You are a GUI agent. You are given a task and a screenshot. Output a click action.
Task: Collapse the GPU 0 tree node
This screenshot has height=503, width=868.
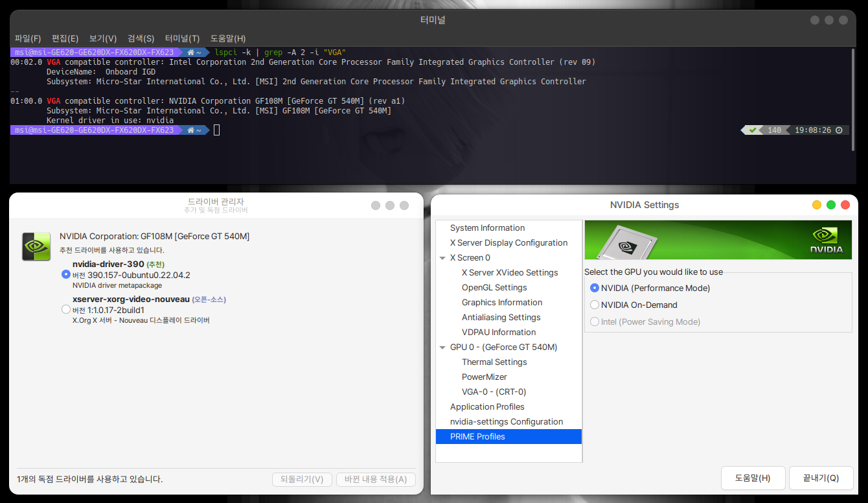(442, 347)
